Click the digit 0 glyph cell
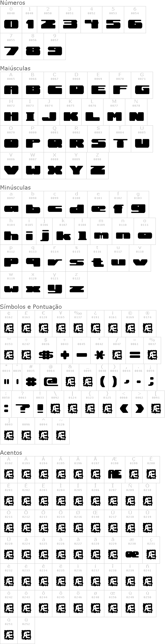The width and height of the screenshot is (165, 644). click(x=11, y=20)
